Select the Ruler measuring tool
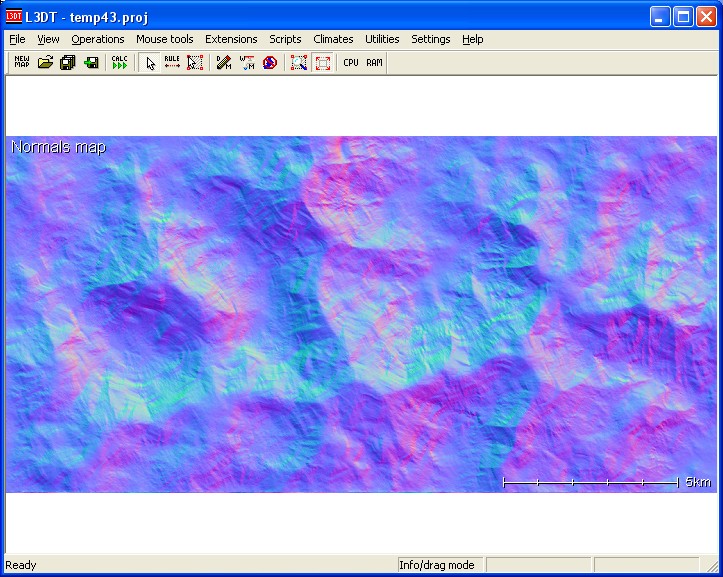The image size is (723, 577). point(172,63)
